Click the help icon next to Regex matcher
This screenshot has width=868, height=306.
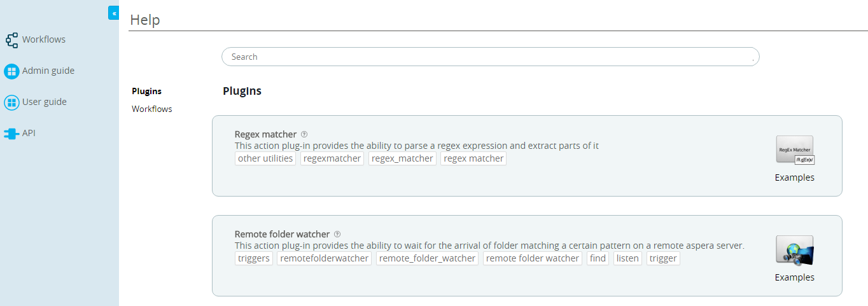point(304,134)
